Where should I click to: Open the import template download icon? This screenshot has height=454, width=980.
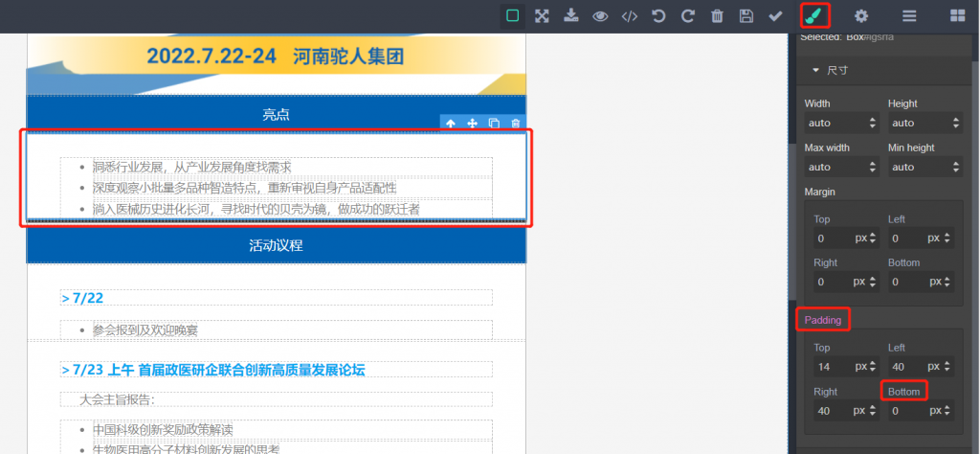tap(570, 15)
